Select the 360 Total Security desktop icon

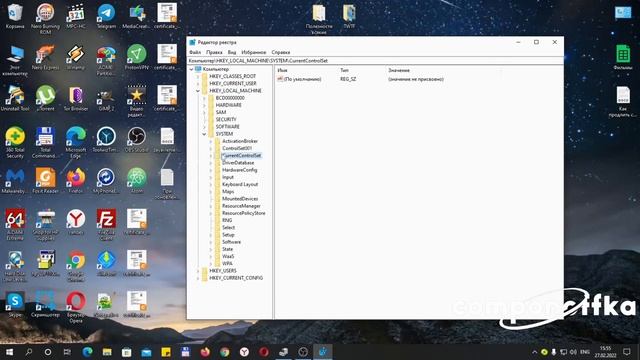[15, 142]
